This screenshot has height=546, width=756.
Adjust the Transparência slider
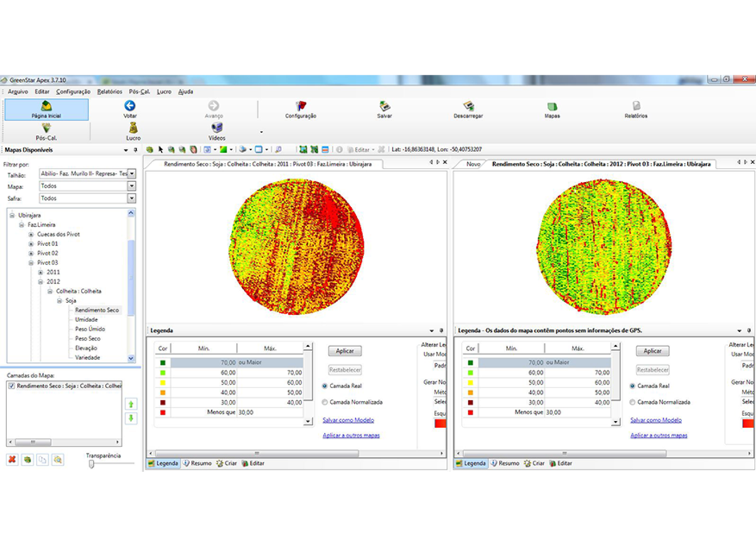[92, 464]
